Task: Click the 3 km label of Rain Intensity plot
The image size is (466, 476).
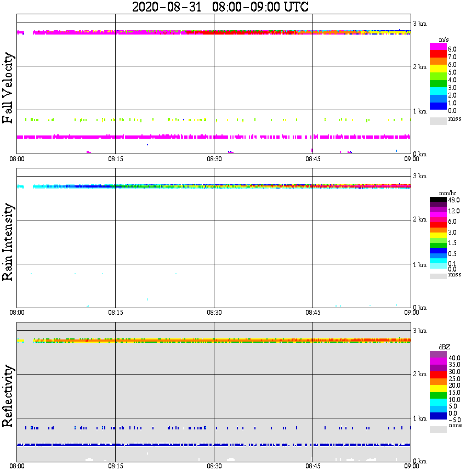Action: coord(420,176)
